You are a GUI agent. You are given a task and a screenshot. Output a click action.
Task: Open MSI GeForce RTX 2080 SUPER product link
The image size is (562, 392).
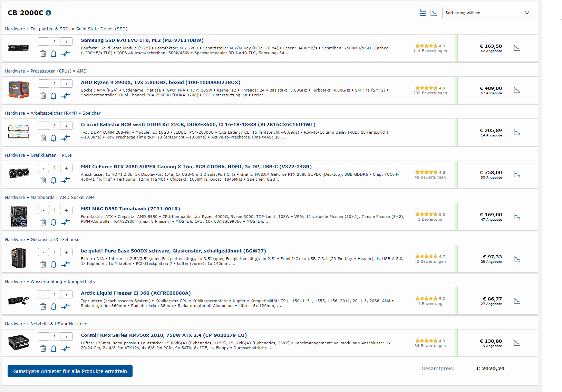196,166
